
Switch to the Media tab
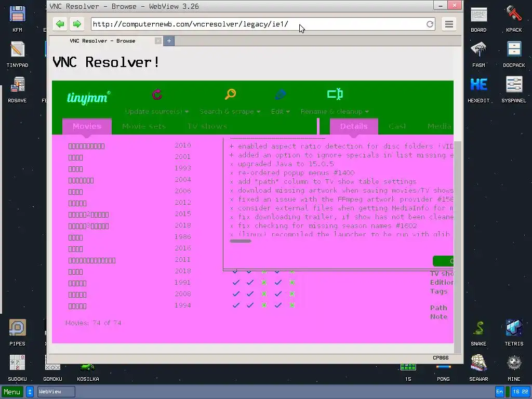click(x=440, y=126)
